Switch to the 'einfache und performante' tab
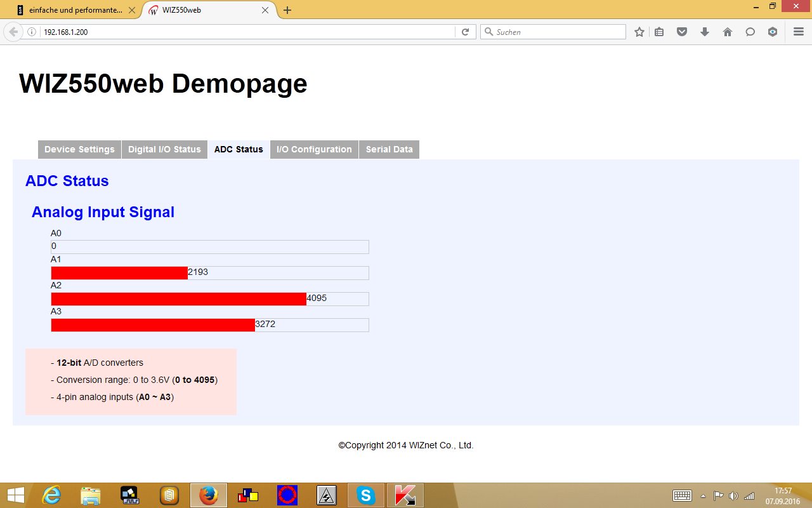 pos(75,10)
